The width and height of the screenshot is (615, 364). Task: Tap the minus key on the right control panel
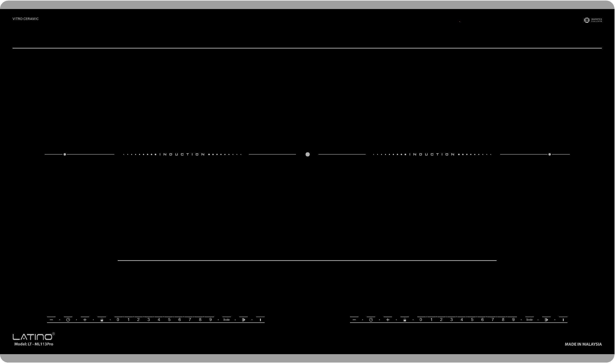[x=354, y=320]
